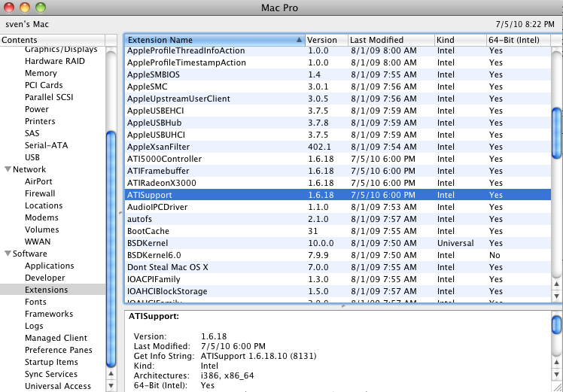
Task: Click scroll up arrow of detail pane
Action: 556,363
